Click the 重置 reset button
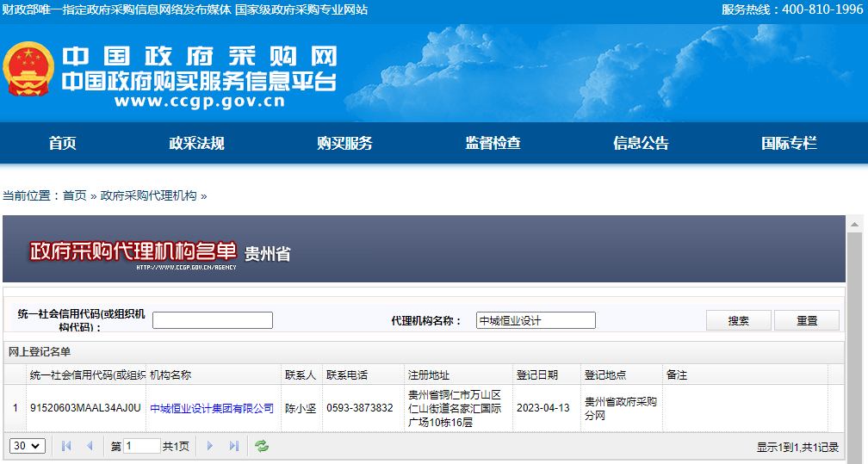Screen dimensions: 868x464 [807, 320]
